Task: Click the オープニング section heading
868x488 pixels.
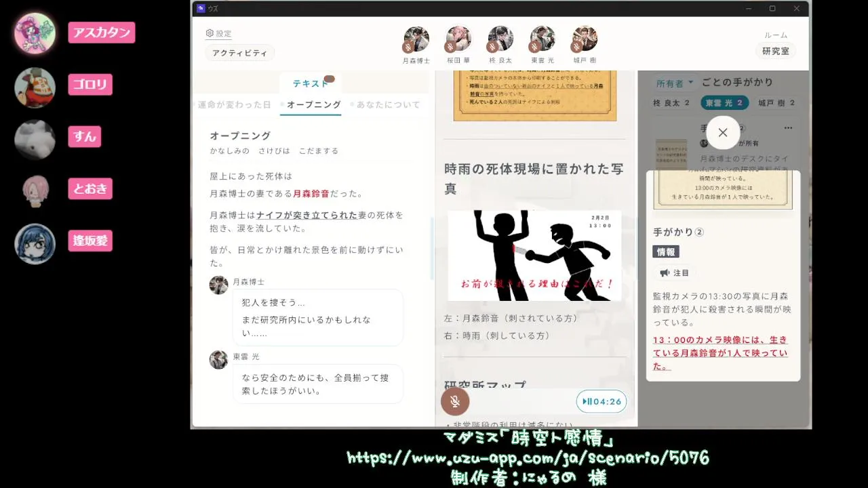Action: pos(240,136)
